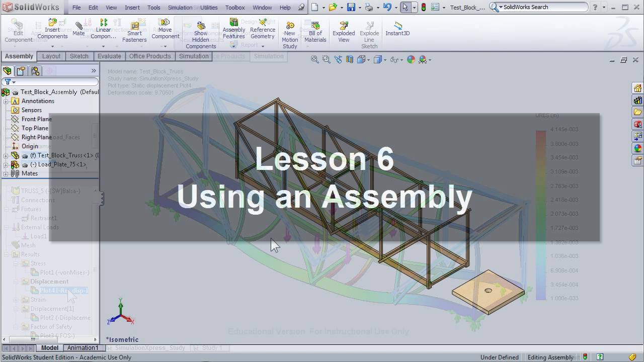
Task: Open the File menu
Action: 76,8
